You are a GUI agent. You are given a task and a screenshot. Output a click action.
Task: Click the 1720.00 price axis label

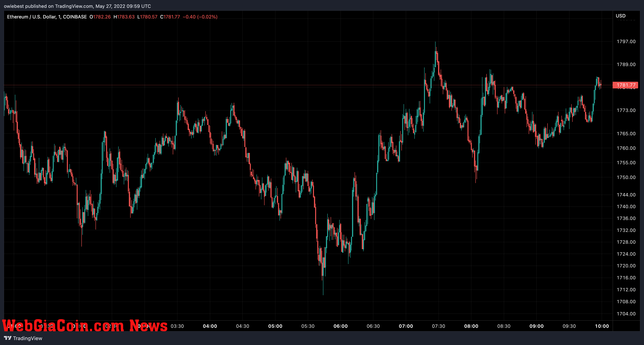626,266
